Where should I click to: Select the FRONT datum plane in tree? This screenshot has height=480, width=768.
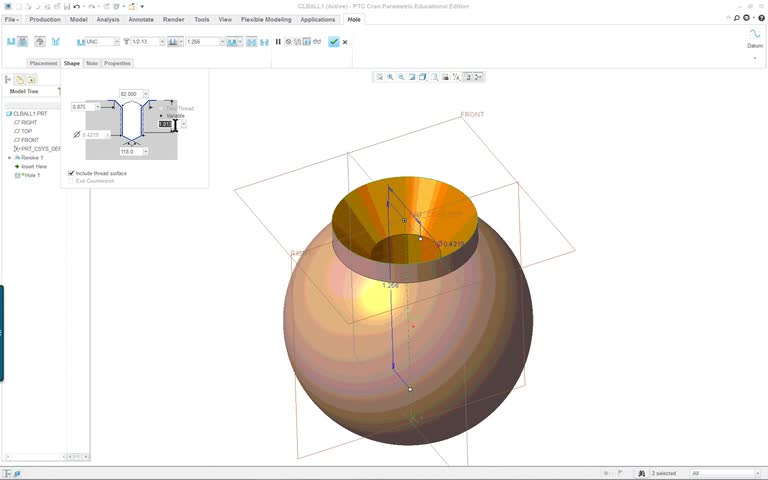[29, 140]
